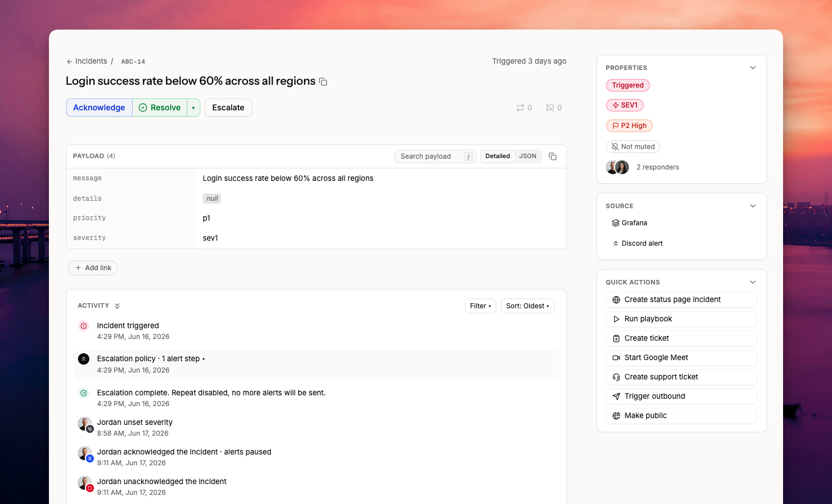The width and height of the screenshot is (832, 504).
Task: Click the back arrow next to Incidents
Action: 69,61
